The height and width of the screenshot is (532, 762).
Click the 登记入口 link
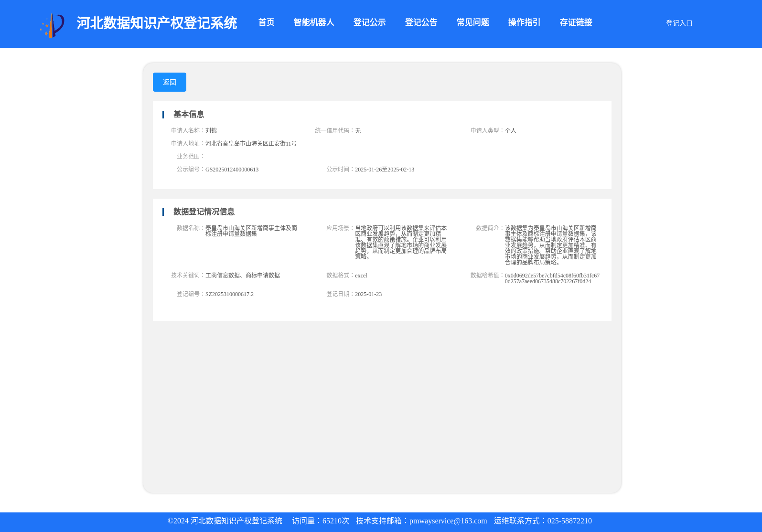pyautogui.click(x=679, y=23)
